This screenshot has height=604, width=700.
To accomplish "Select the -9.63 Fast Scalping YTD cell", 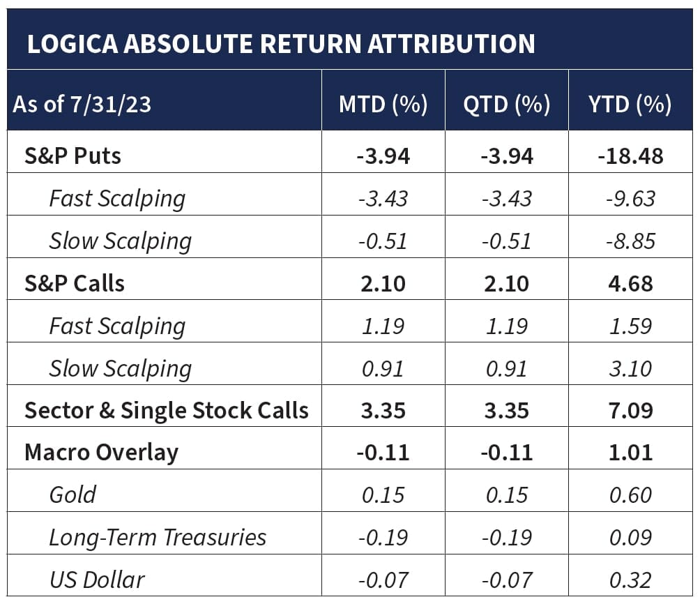I will [630, 198].
